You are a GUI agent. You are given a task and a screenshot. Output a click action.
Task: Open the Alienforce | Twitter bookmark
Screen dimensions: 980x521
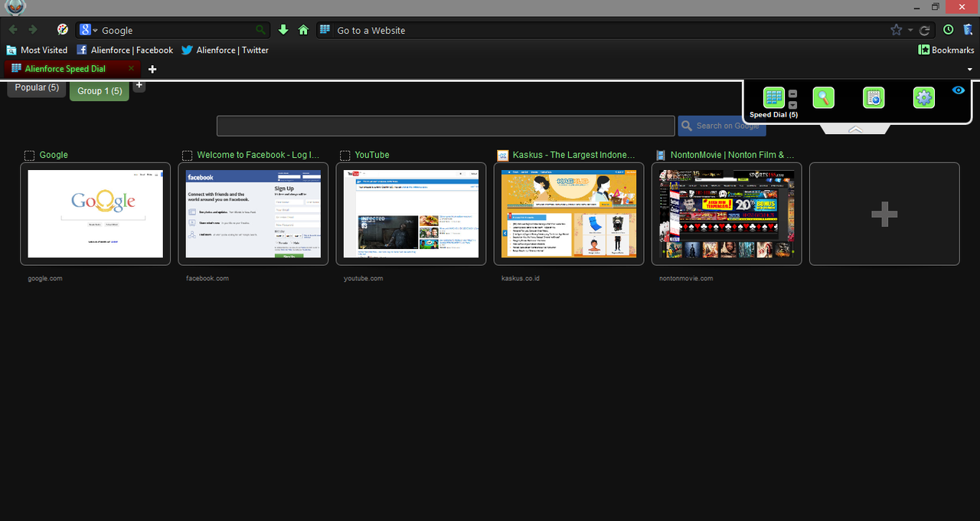[225, 50]
